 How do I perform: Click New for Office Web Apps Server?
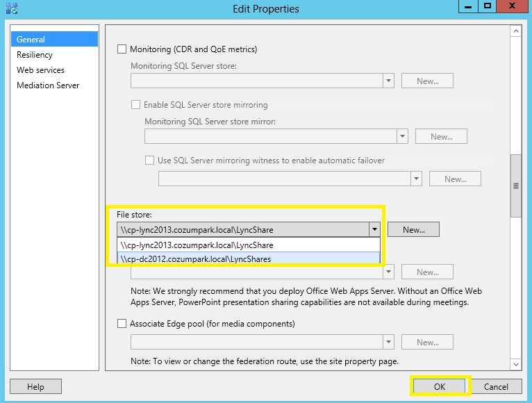click(428, 272)
